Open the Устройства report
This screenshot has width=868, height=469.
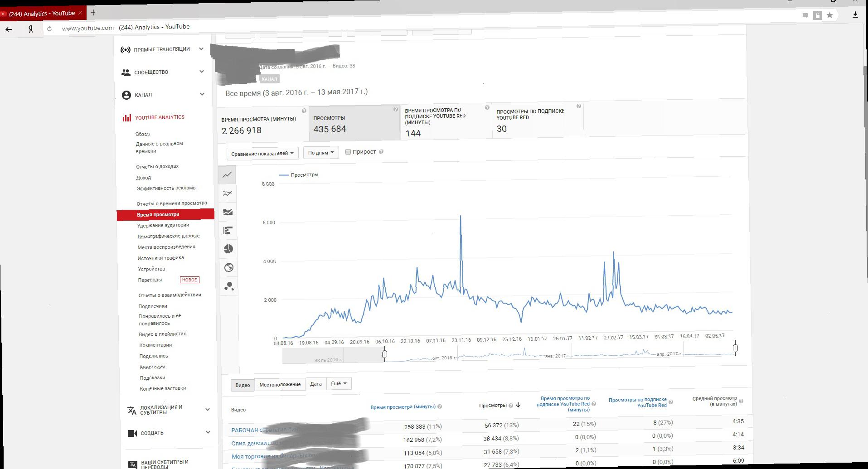click(x=151, y=269)
